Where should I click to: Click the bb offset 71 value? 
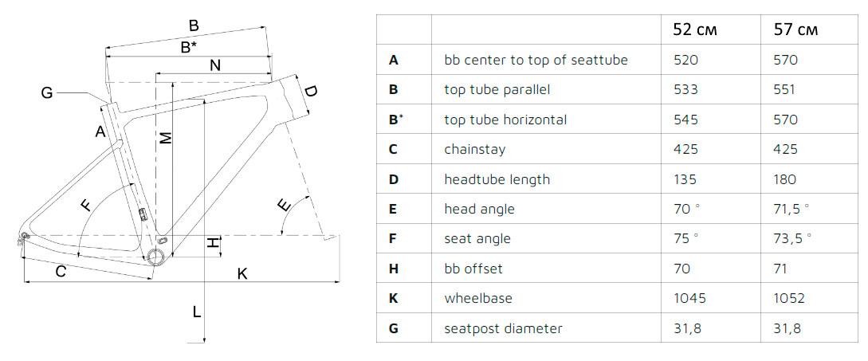pyautogui.click(x=781, y=269)
